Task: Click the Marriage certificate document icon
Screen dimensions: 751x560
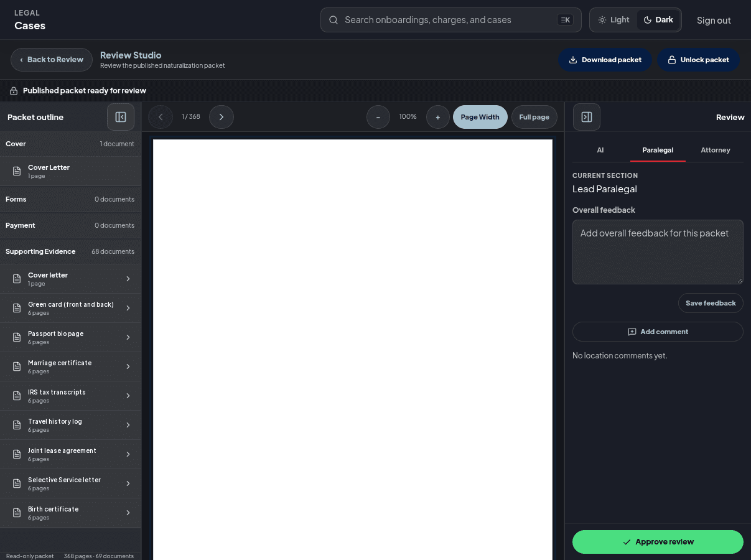Action: coord(17,366)
